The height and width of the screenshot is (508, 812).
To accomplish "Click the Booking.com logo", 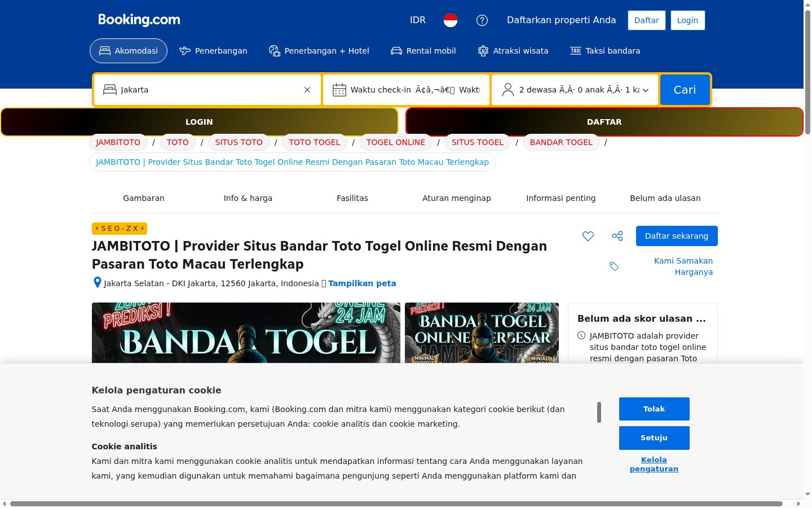I will [x=139, y=20].
